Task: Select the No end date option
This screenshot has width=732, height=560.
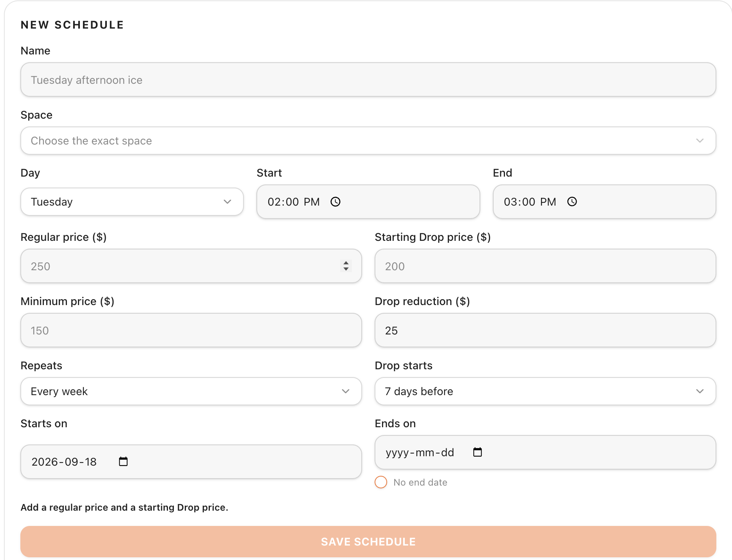Action: (381, 482)
